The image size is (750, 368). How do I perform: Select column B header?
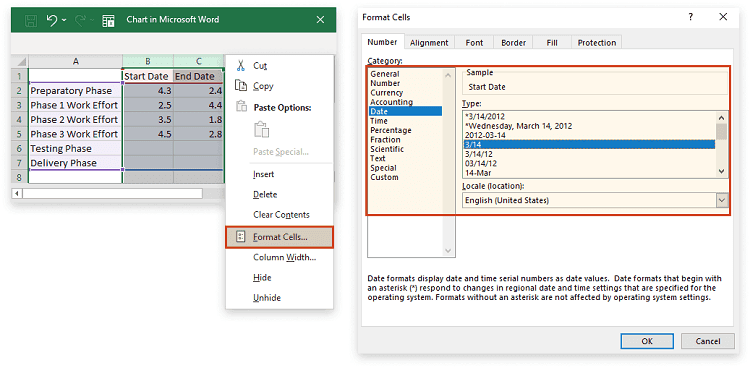tap(148, 61)
